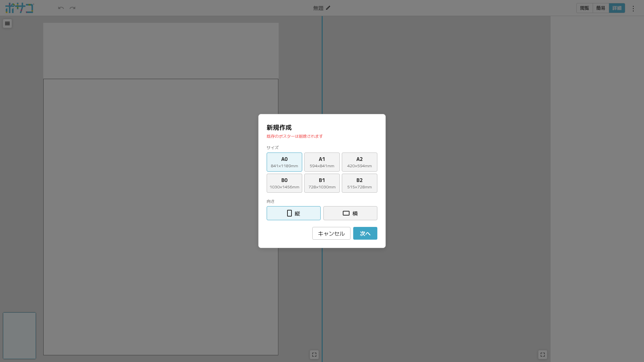Select A0 841×1189mm size
The image size is (644, 362).
(284, 162)
